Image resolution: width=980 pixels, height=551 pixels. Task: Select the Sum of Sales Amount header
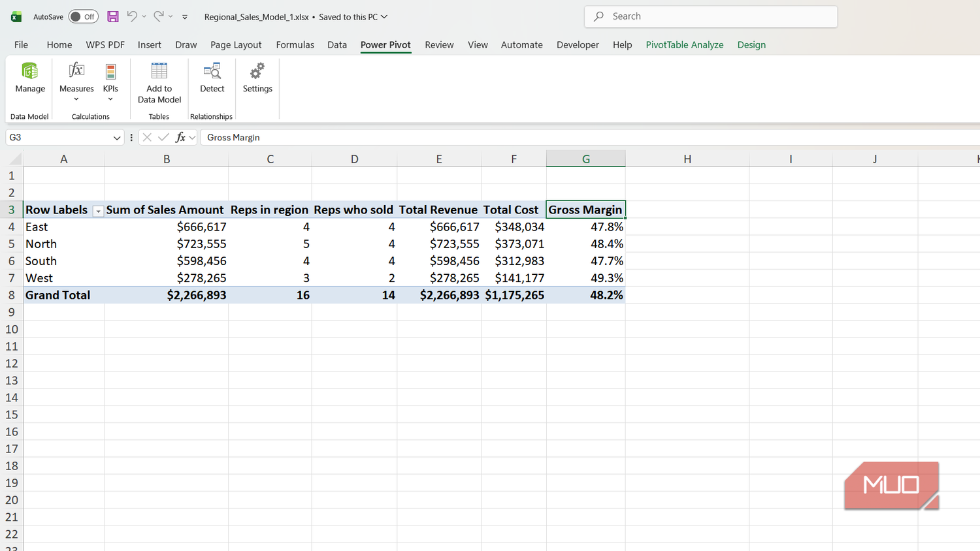(167, 210)
